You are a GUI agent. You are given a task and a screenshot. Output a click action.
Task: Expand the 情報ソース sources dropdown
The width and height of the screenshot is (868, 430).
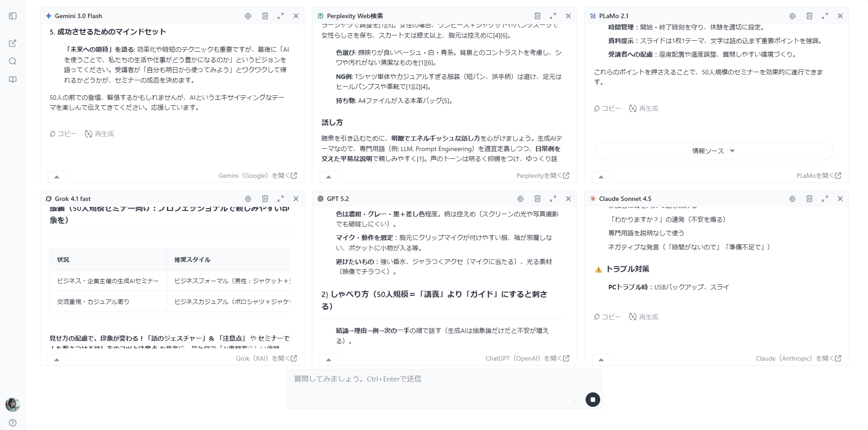pos(713,151)
